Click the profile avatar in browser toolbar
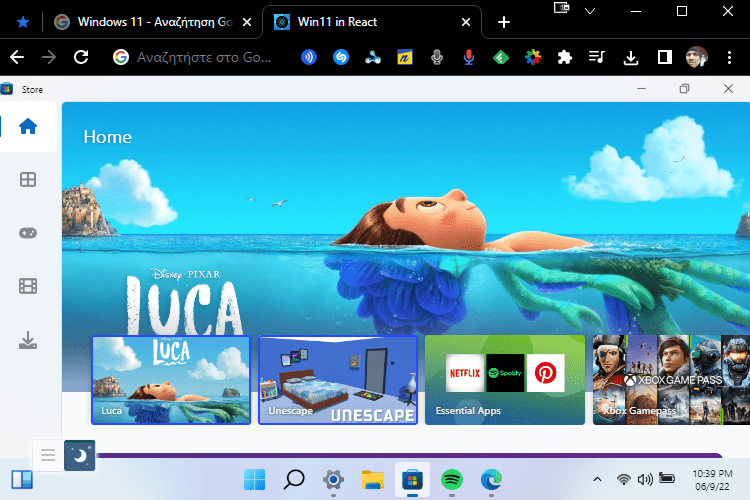750x500 pixels. (696, 57)
